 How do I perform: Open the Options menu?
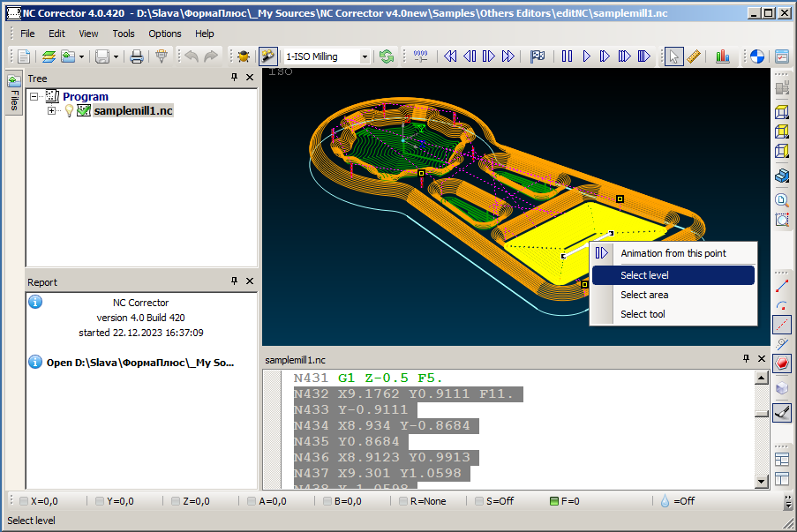click(x=165, y=34)
